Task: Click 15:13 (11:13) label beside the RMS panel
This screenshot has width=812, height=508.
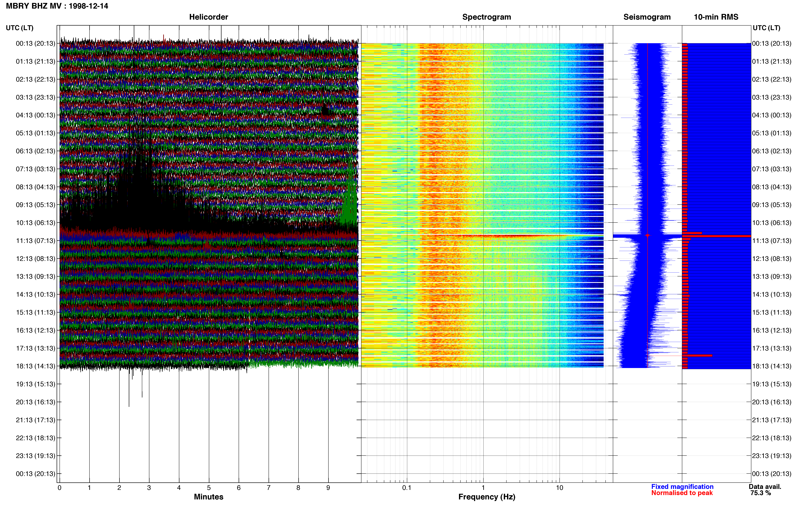Action: [772, 313]
